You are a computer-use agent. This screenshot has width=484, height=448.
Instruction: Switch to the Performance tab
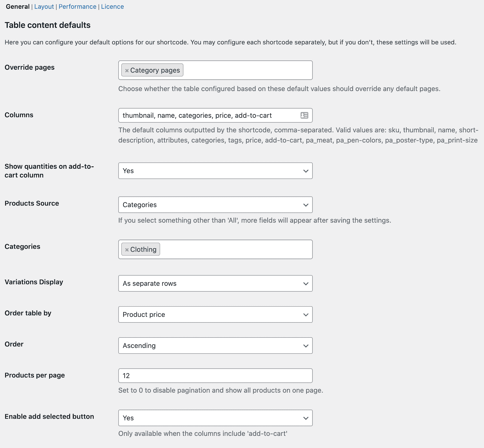point(77,6)
